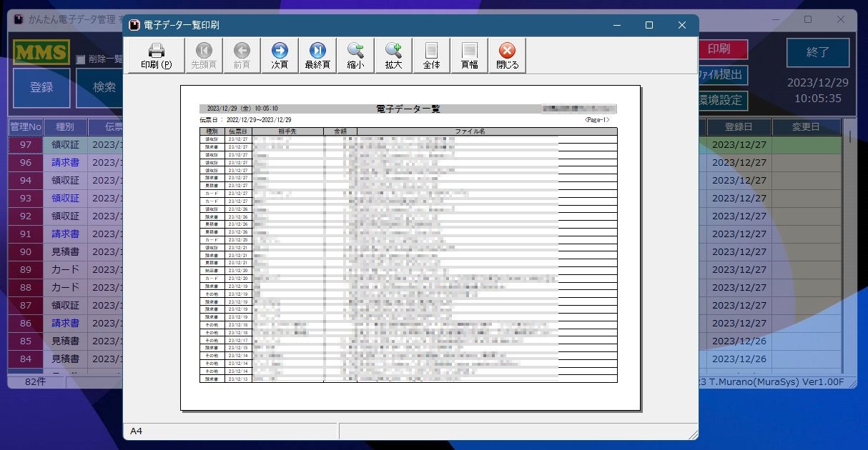Fit whole page with 全体 icon
The image size is (868, 450).
(431, 56)
